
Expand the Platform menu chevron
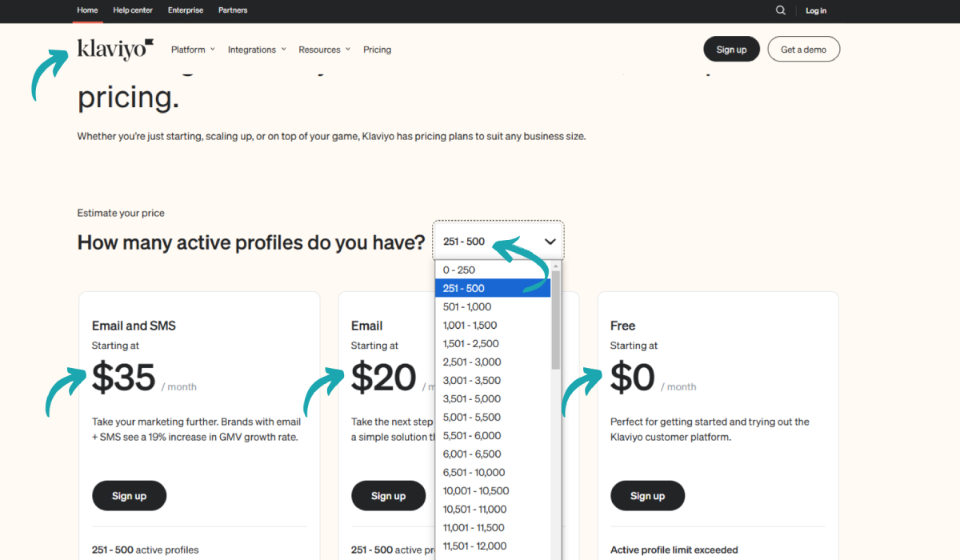[213, 50]
